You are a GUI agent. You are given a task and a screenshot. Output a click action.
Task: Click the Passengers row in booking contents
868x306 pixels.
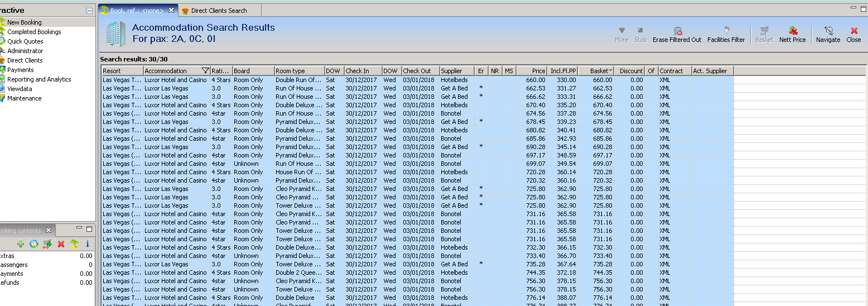click(x=47, y=265)
